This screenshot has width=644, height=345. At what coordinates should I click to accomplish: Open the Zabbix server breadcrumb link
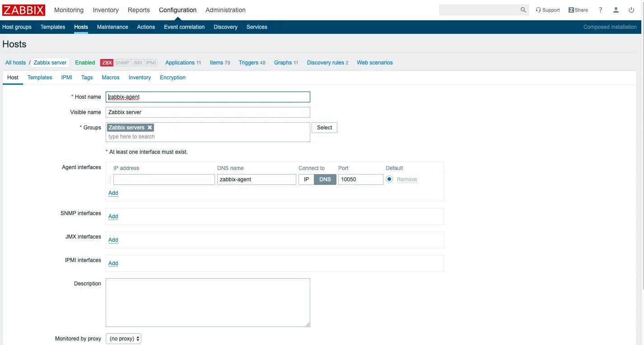coord(50,63)
